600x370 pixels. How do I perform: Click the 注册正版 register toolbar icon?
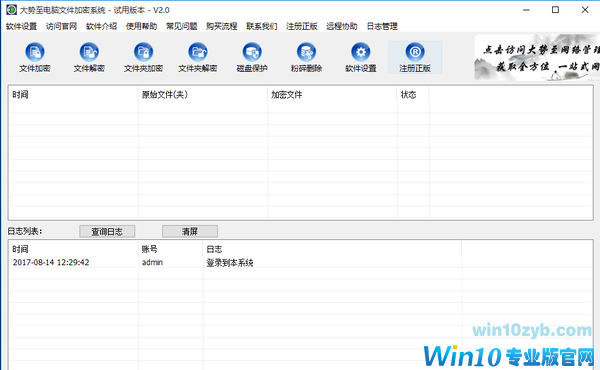coord(415,57)
